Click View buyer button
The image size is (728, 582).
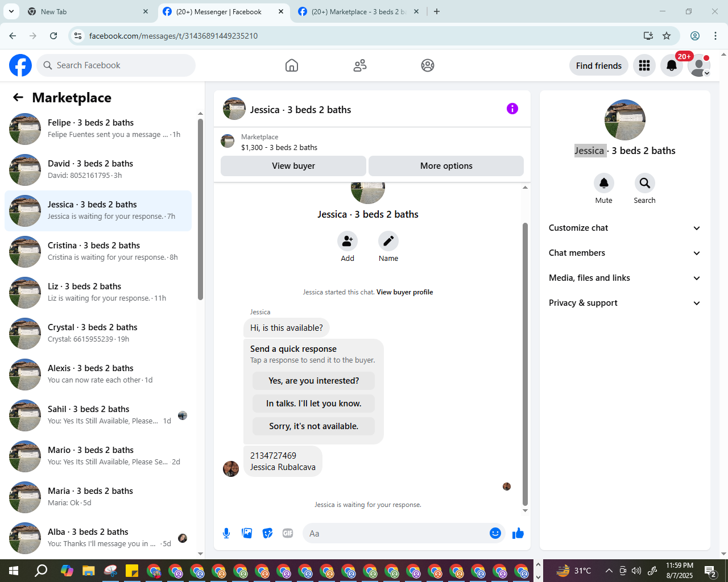pyautogui.click(x=293, y=166)
